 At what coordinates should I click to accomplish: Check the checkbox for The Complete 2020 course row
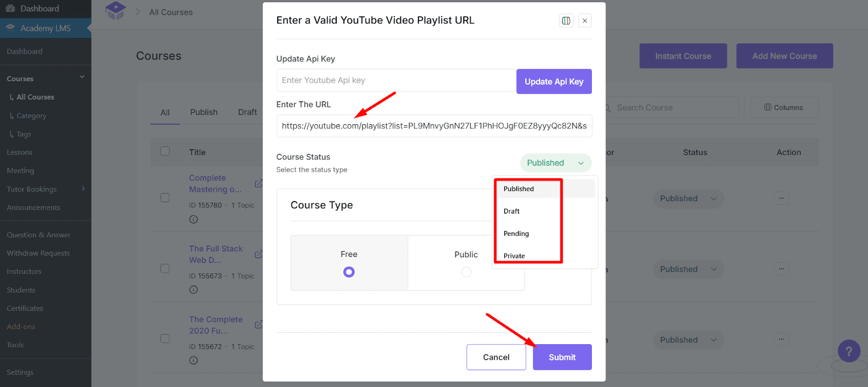[164, 338]
